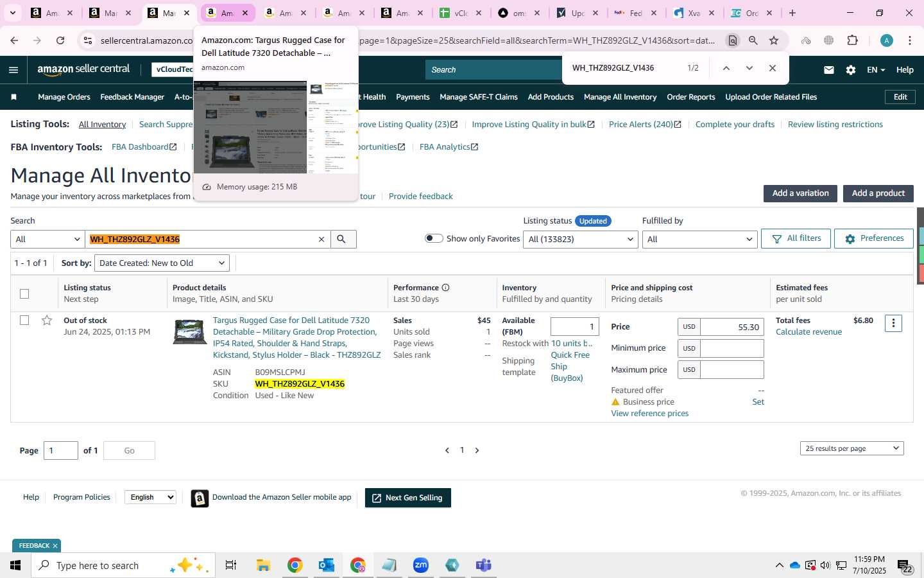Screen dimensions: 924x578
Task: Check the select-all checkbox in the table header
Action: click(x=24, y=293)
